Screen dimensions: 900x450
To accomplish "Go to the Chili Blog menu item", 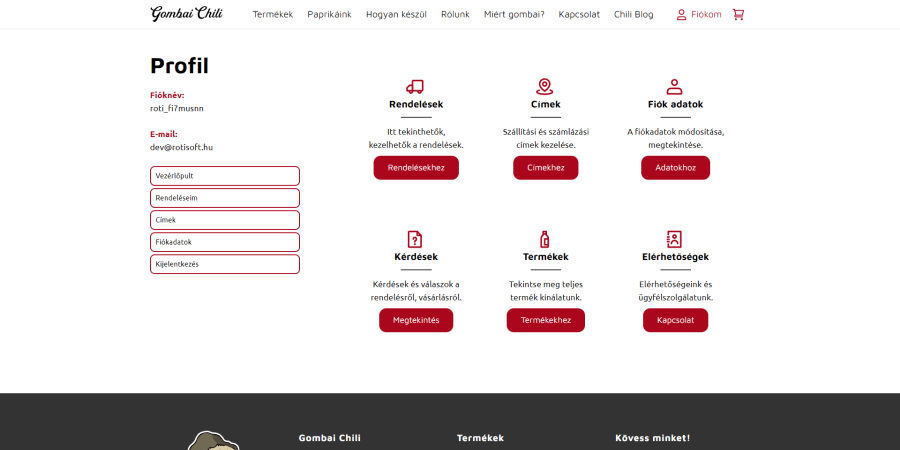I will click(633, 15).
